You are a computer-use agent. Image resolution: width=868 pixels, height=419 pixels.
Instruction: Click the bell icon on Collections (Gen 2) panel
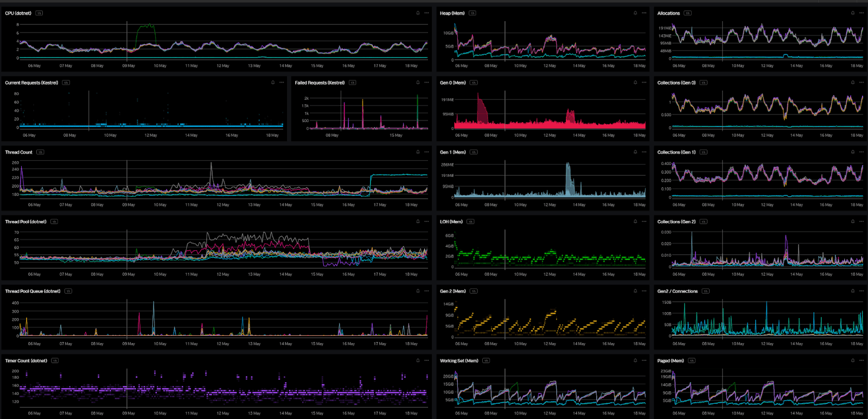tap(853, 221)
